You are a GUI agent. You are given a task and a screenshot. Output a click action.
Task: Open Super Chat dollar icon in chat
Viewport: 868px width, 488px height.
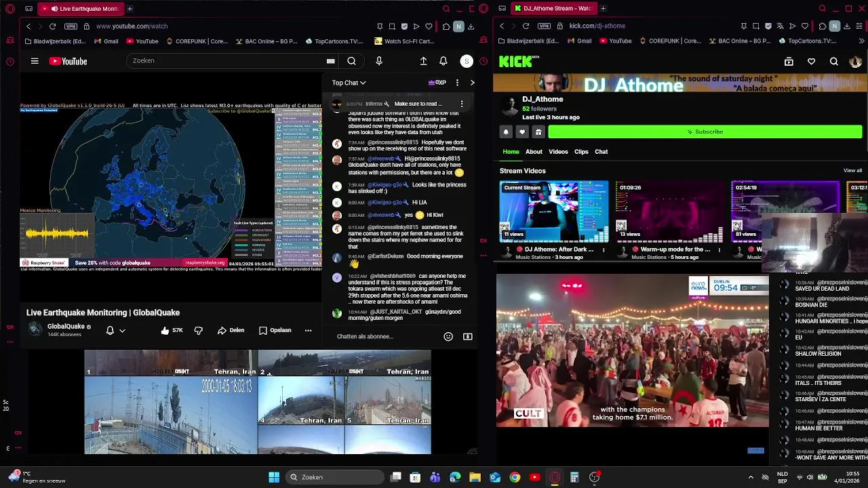467,336
